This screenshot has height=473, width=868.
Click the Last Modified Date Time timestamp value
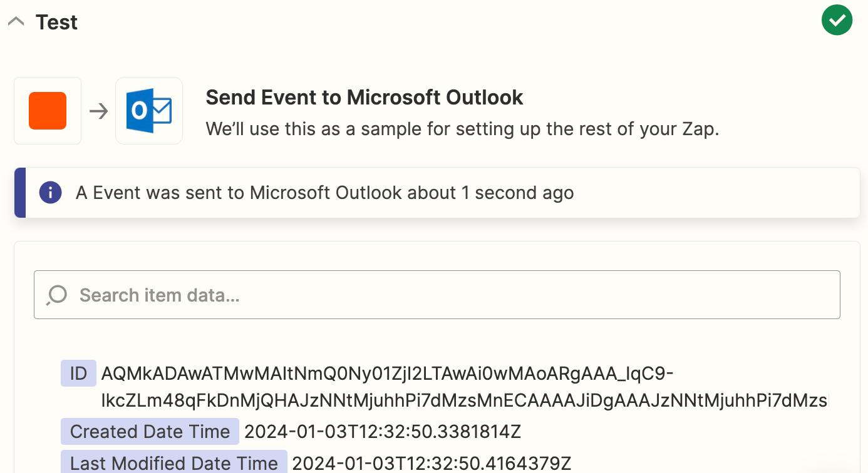(x=431, y=463)
